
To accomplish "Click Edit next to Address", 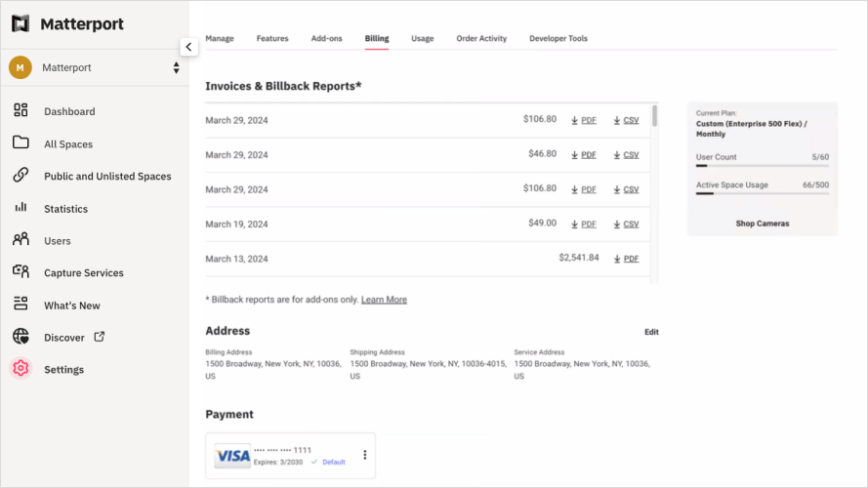I will 651,332.
